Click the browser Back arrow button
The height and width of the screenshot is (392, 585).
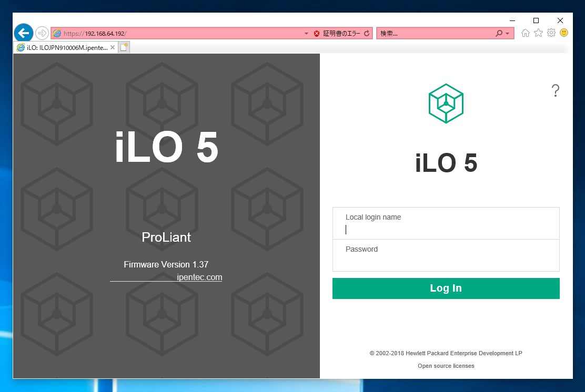[x=24, y=33]
